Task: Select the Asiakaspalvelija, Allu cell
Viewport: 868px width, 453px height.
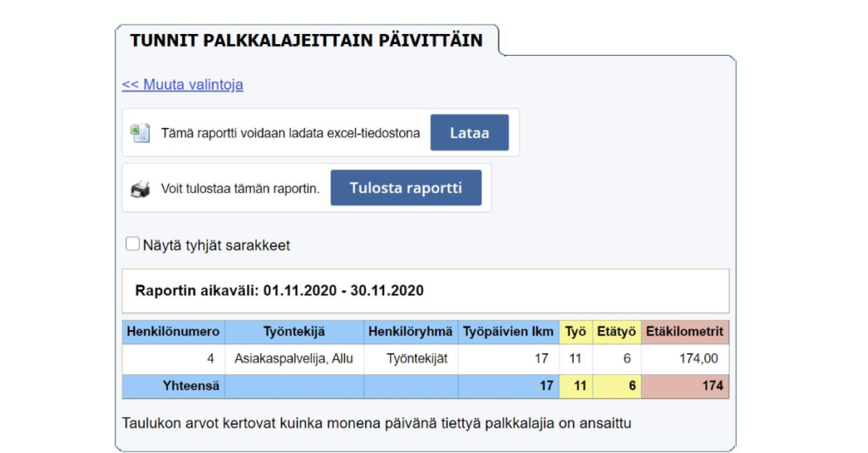Action: pyautogui.click(x=294, y=359)
